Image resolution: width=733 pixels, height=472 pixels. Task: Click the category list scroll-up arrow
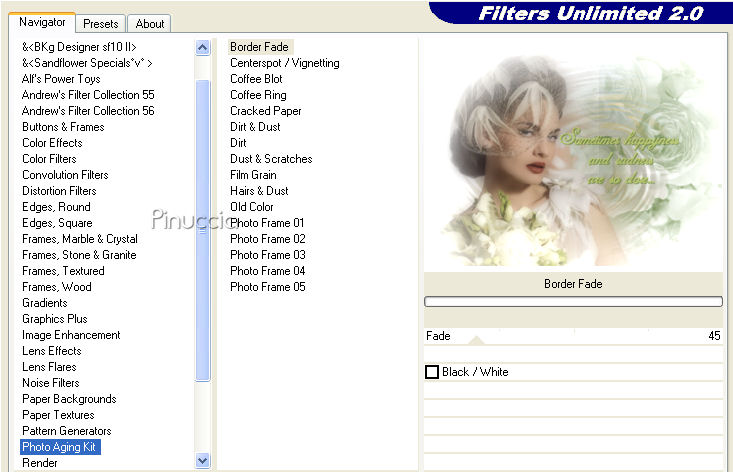coord(202,48)
